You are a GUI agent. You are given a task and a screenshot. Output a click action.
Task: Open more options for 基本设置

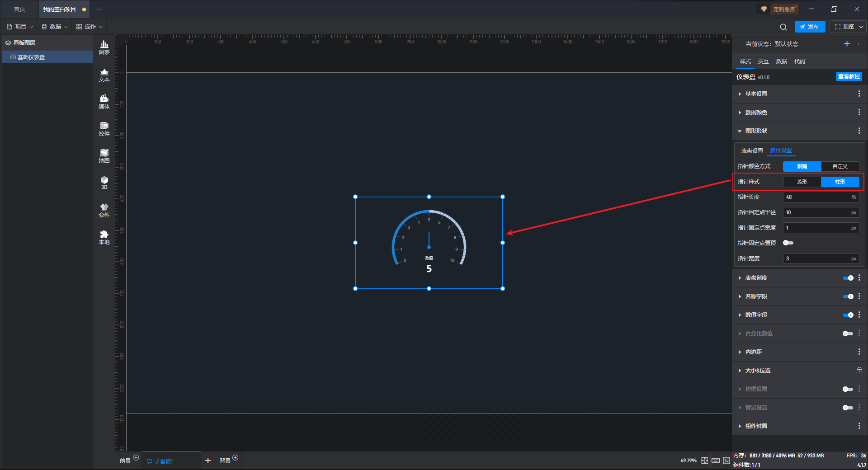tap(859, 94)
